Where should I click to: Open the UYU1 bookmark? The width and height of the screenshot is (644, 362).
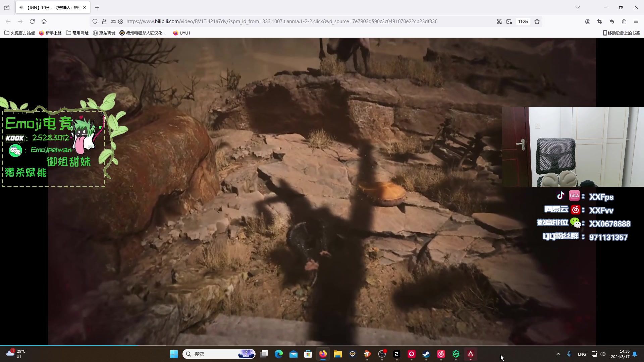click(181, 33)
